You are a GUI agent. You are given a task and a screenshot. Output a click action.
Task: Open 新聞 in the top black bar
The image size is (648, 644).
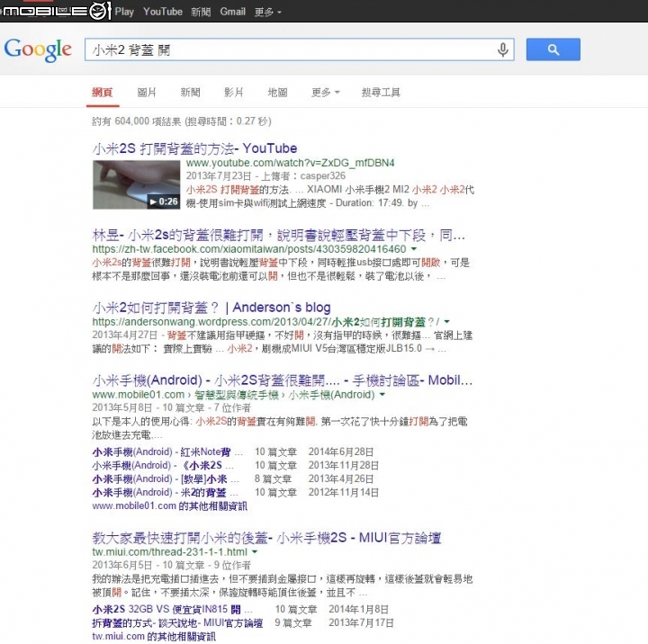pos(201,12)
